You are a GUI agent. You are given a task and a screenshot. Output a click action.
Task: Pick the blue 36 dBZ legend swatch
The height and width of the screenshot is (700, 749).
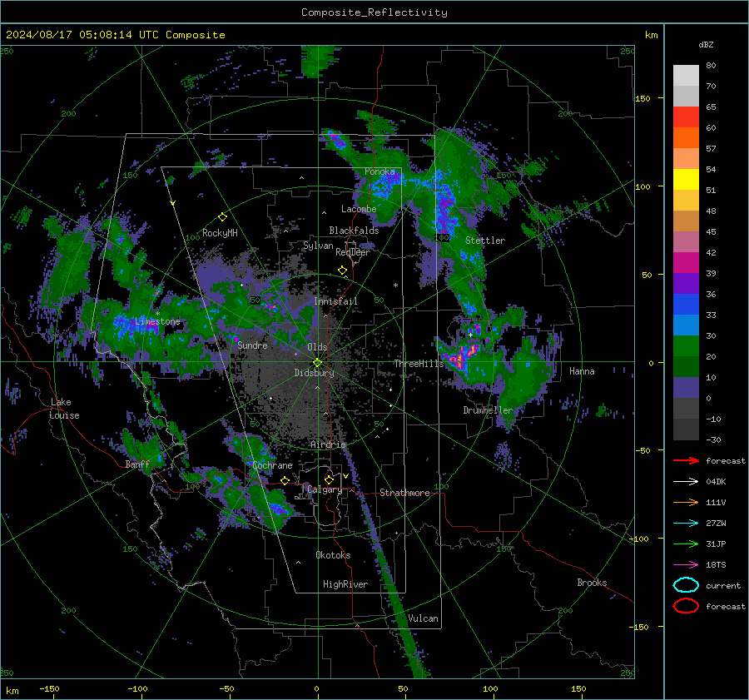pyautogui.click(x=686, y=304)
